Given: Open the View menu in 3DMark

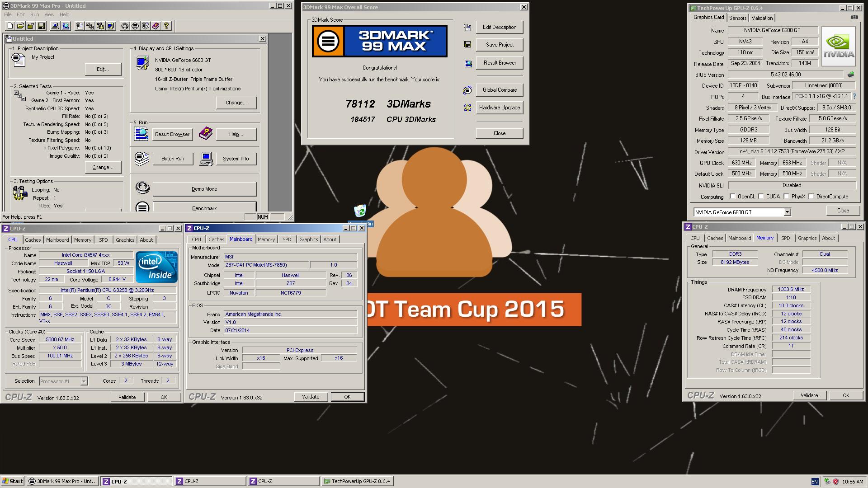Looking at the screenshot, I should (49, 14).
